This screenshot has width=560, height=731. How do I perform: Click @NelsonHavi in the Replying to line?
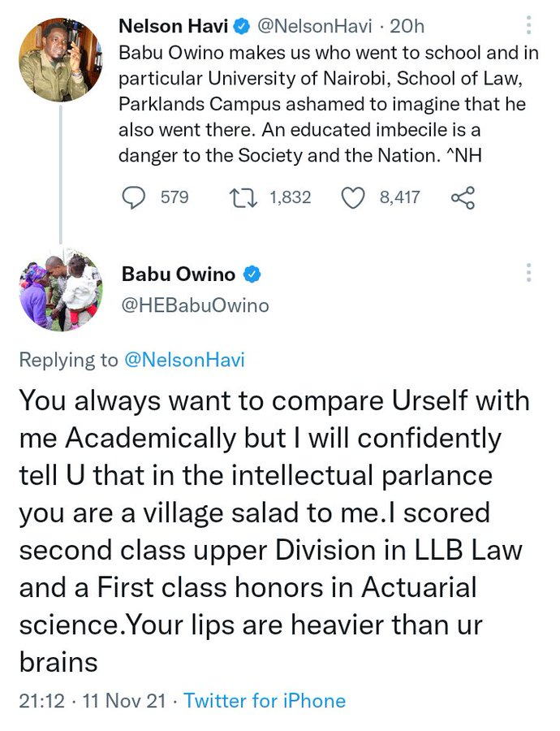coord(183,359)
